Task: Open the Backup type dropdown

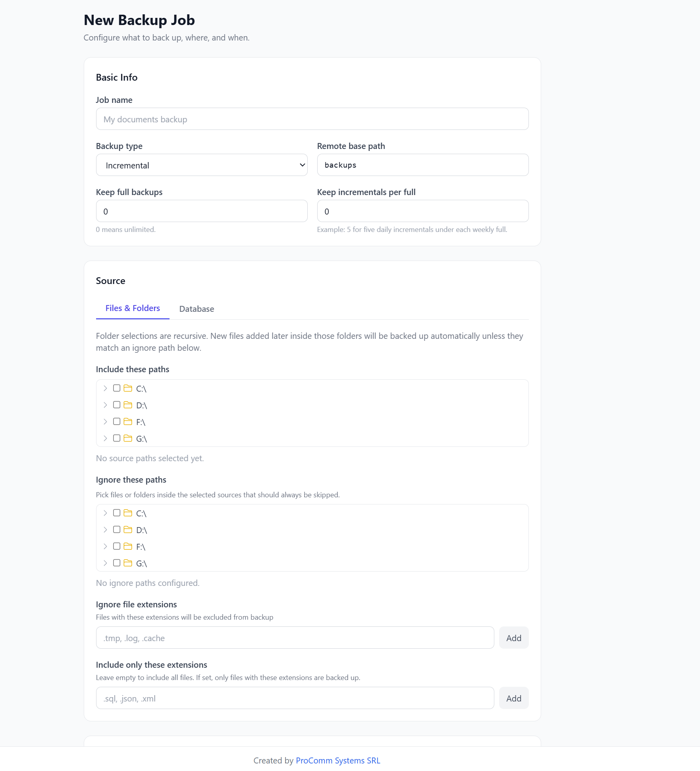Action: click(x=202, y=165)
